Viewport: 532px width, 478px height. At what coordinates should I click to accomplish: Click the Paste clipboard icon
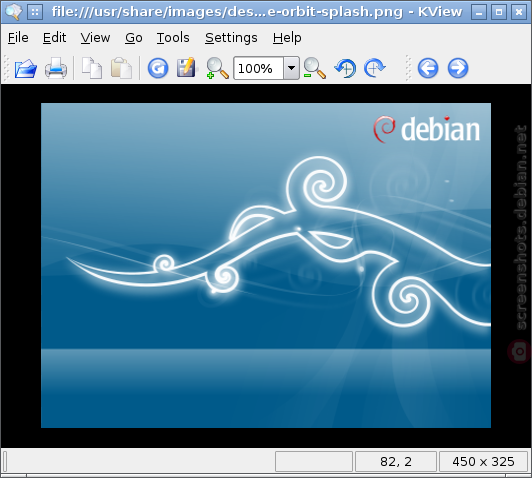point(121,68)
